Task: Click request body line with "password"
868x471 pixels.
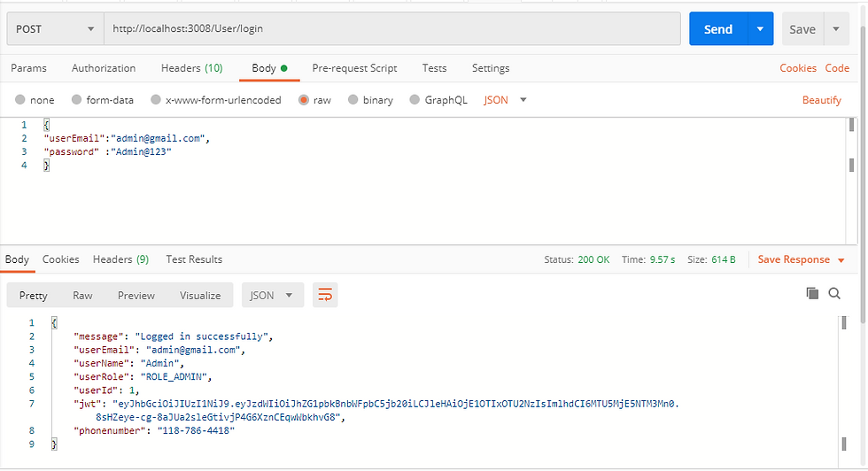Action: pos(107,151)
